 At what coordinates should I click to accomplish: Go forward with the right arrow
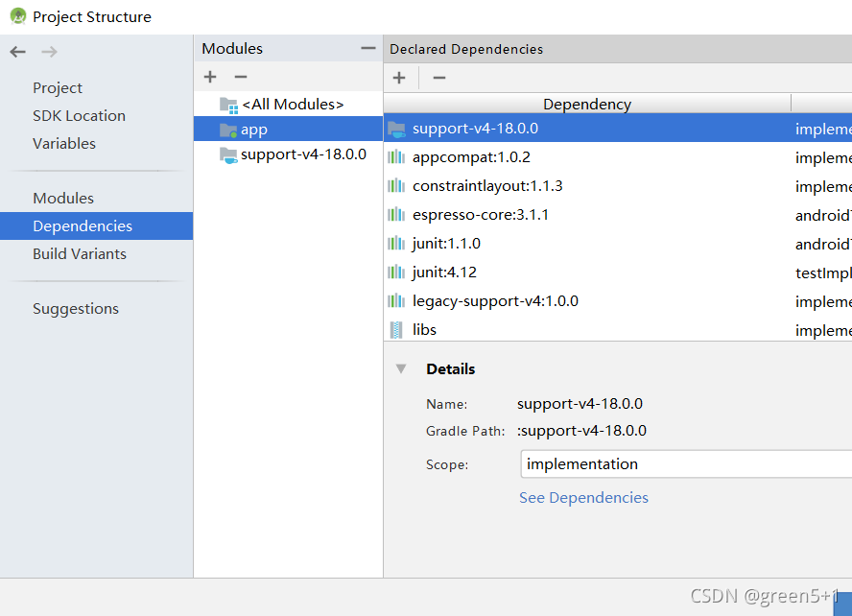click(x=50, y=52)
